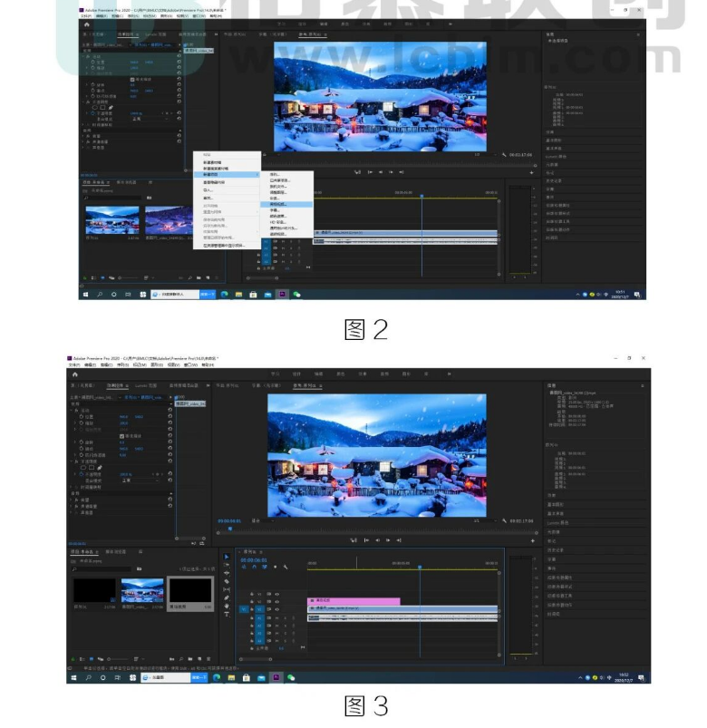This screenshot has height=728, width=707.
Task: Select the Type tool in Figure 3
Action: pyautogui.click(x=227, y=615)
